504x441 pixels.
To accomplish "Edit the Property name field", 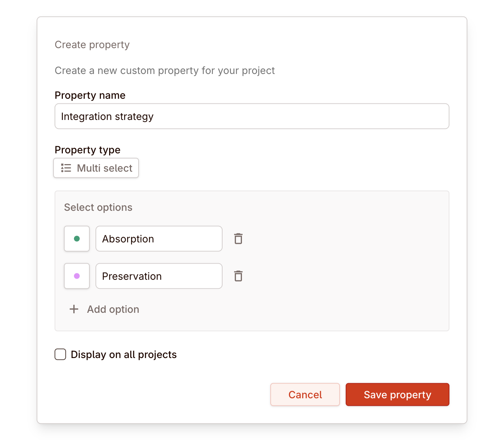I will pyautogui.click(x=252, y=116).
